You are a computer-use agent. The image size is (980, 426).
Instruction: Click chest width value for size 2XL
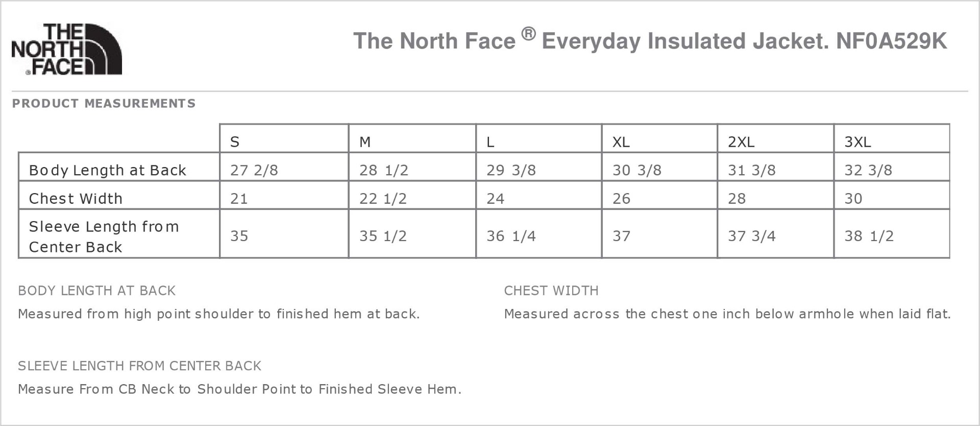pyautogui.click(x=737, y=198)
